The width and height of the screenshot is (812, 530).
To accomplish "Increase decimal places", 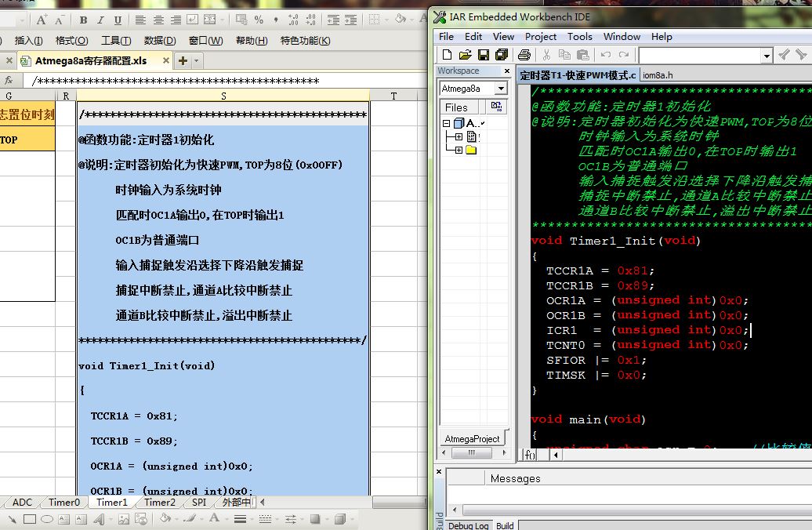I will coord(293,20).
